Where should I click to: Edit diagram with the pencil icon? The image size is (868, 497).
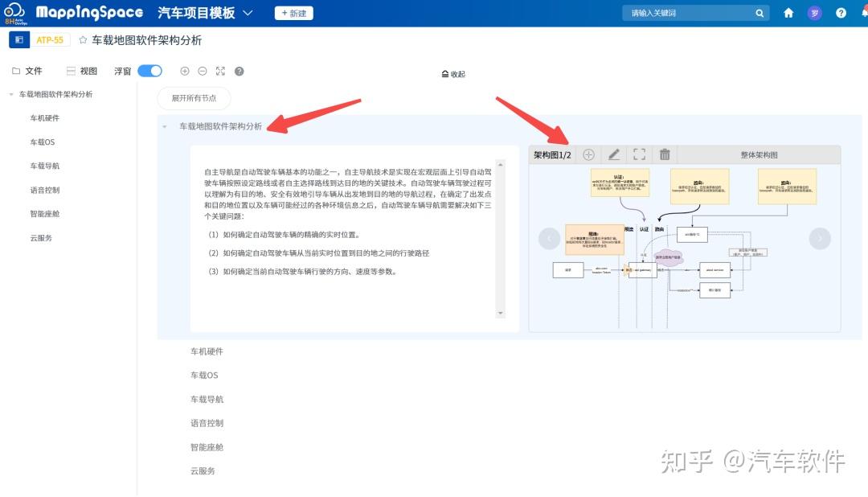(614, 154)
